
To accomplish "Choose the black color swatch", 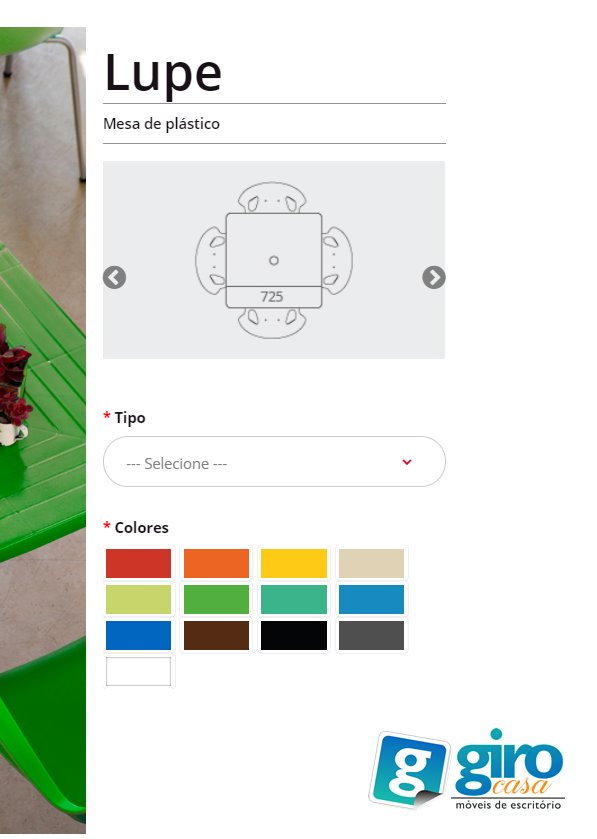I will 294,635.
